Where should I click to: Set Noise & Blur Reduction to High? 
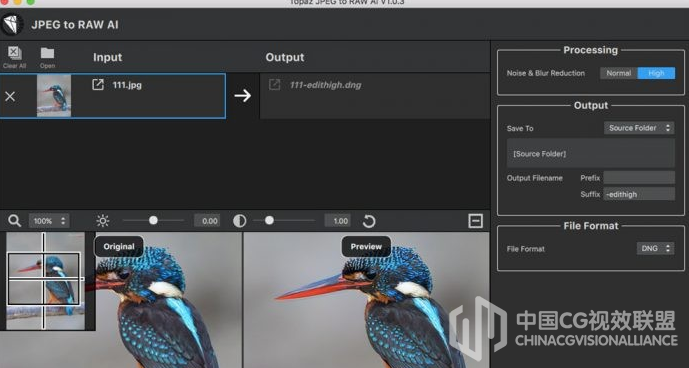(656, 73)
